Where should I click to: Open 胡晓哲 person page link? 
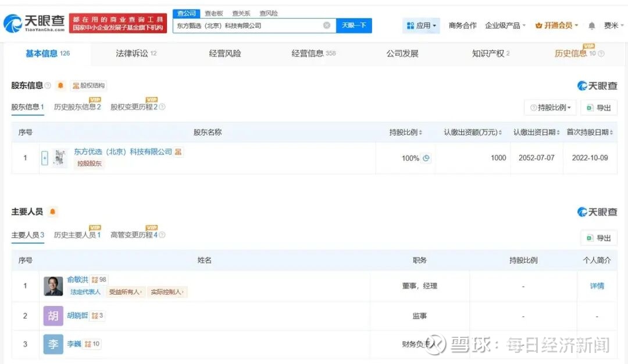click(x=78, y=316)
